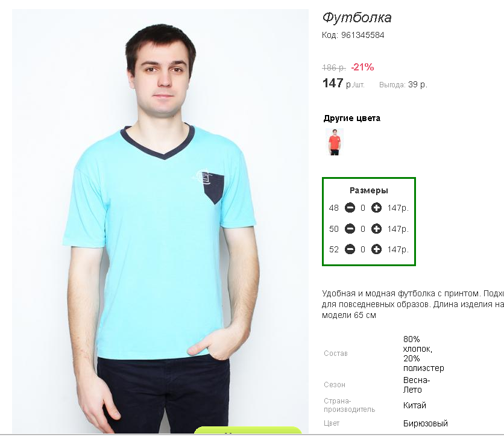Open the main turquoise t-shirt photo
Image resolution: width=504 pixels, height=436 pixels.
point(160,221)
